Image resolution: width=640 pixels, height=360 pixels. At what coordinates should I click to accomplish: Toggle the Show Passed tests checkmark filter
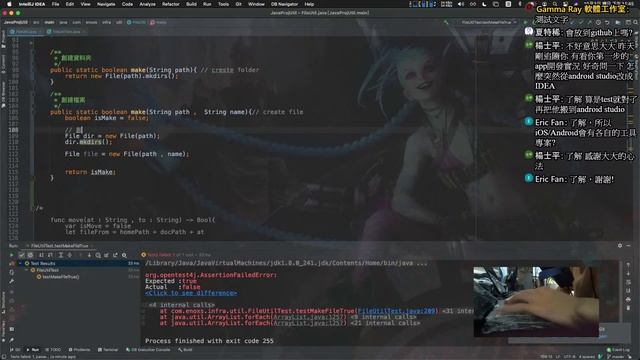[x=22, y=255]
